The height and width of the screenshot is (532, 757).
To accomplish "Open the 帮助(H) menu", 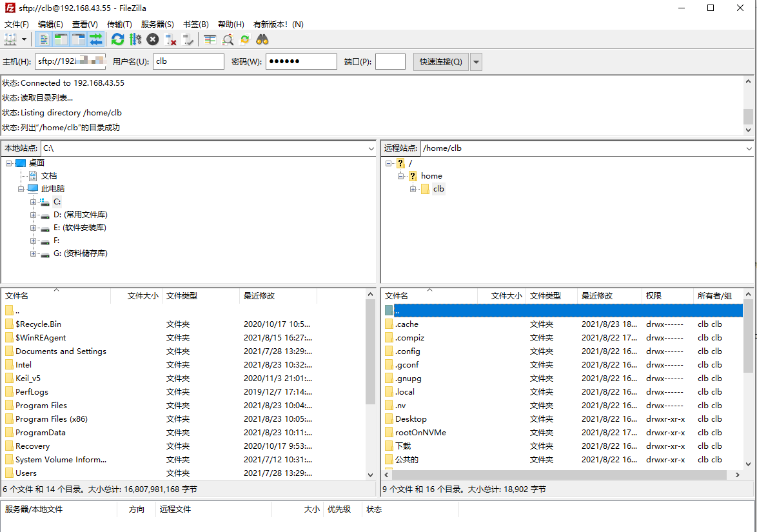I will point(231,24).
